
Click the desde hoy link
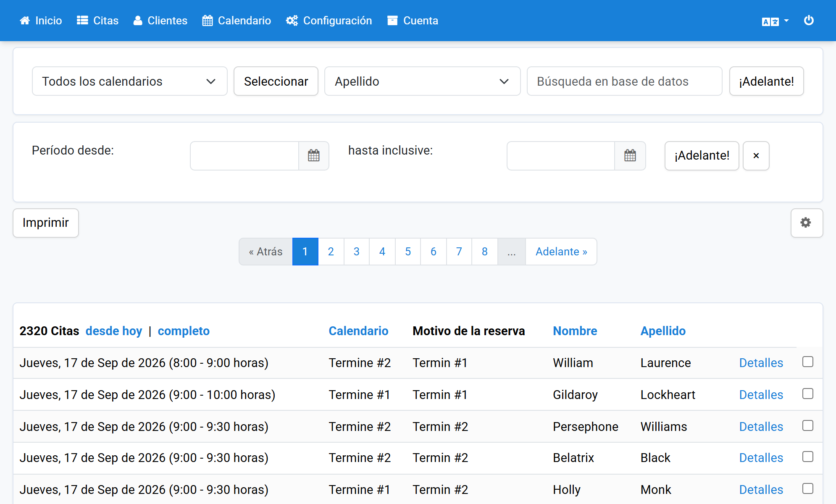point(114,331)
